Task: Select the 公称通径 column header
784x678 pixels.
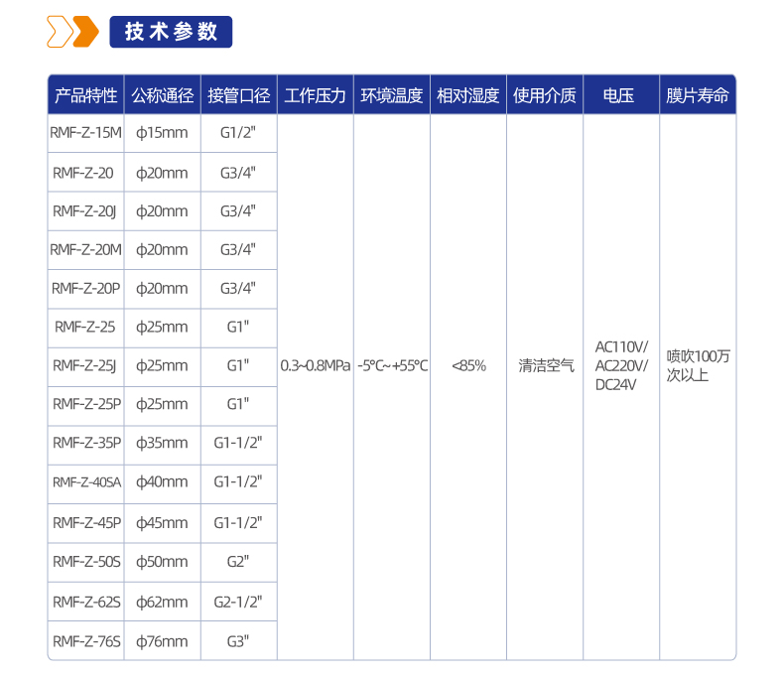Action: click(x=163, y=95)
